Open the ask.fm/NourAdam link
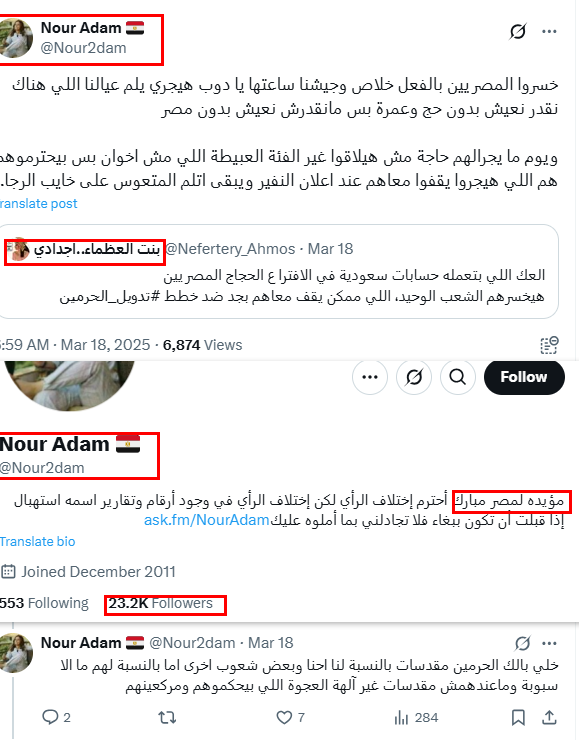The image size is (579, 740). (x=206, y=520)
